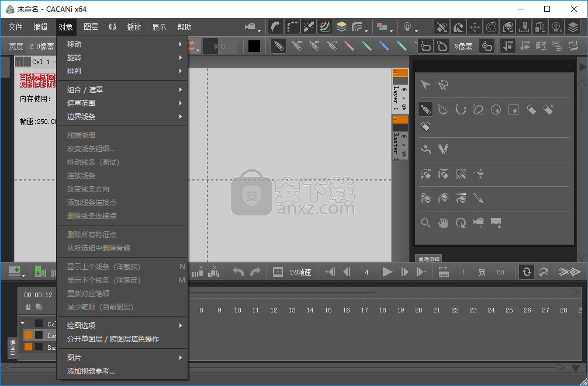The image size is (588, 386).
Task: Click the orange swatch on Raster 1 tab
Action: (x=400, y=120)
